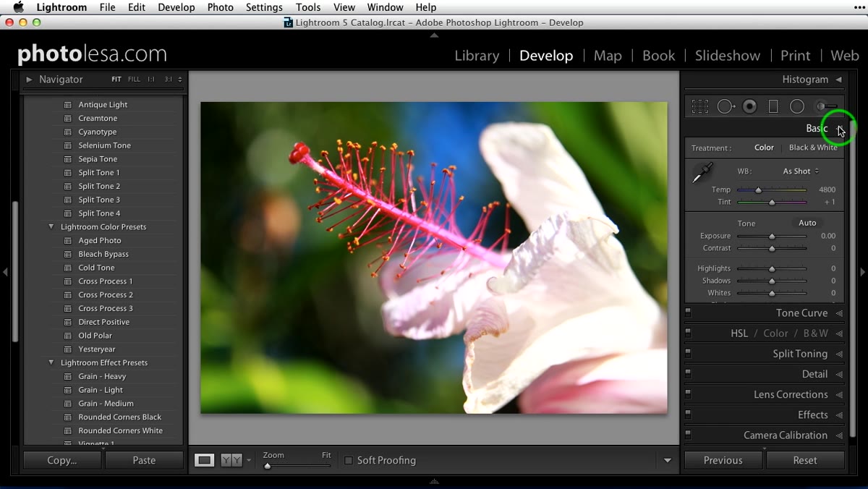Open the Develop menu in menu bar
Screen dimensions: 868x489
click(x=176, y=7)
